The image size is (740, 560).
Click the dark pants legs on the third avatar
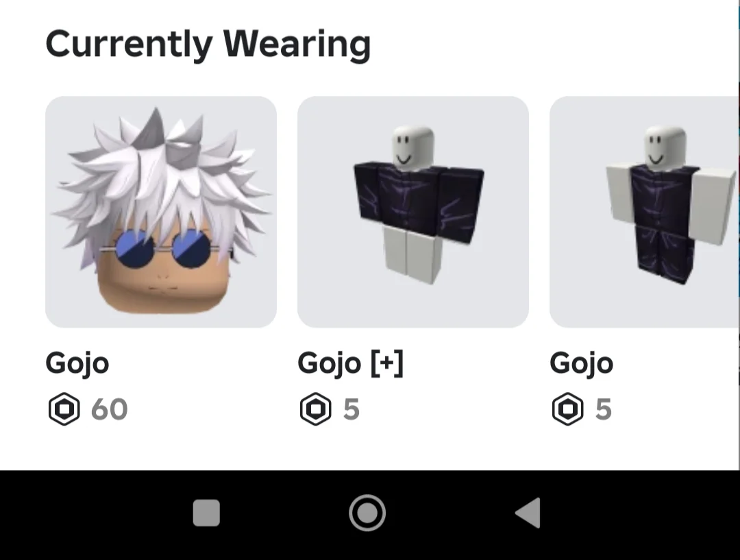click(663, 253)
